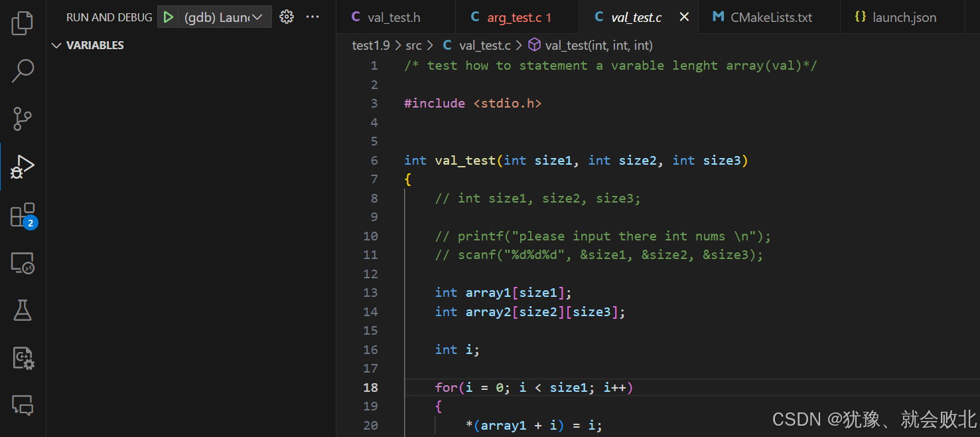Click the for loop statement on line 18

(x=534, y=387)
